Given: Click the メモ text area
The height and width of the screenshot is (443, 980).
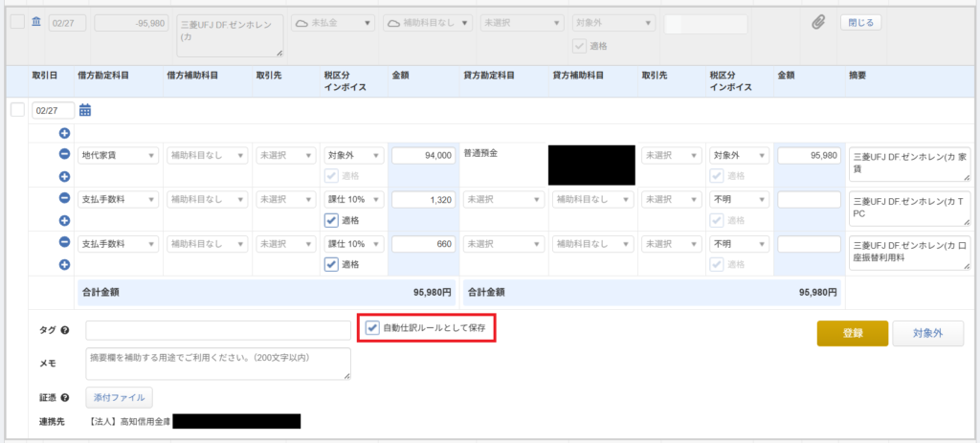Looking at the screenshot, I should pos(218,364).
